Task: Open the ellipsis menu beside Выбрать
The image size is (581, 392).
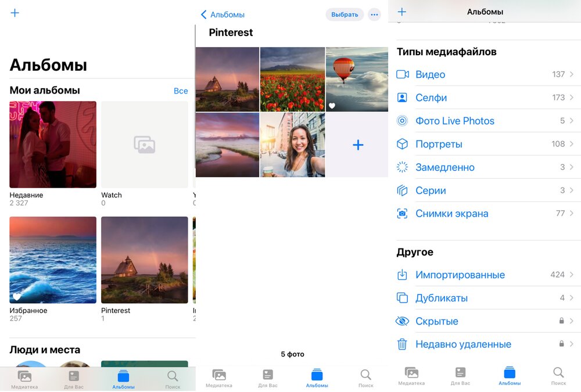Action: click(374, 15)
